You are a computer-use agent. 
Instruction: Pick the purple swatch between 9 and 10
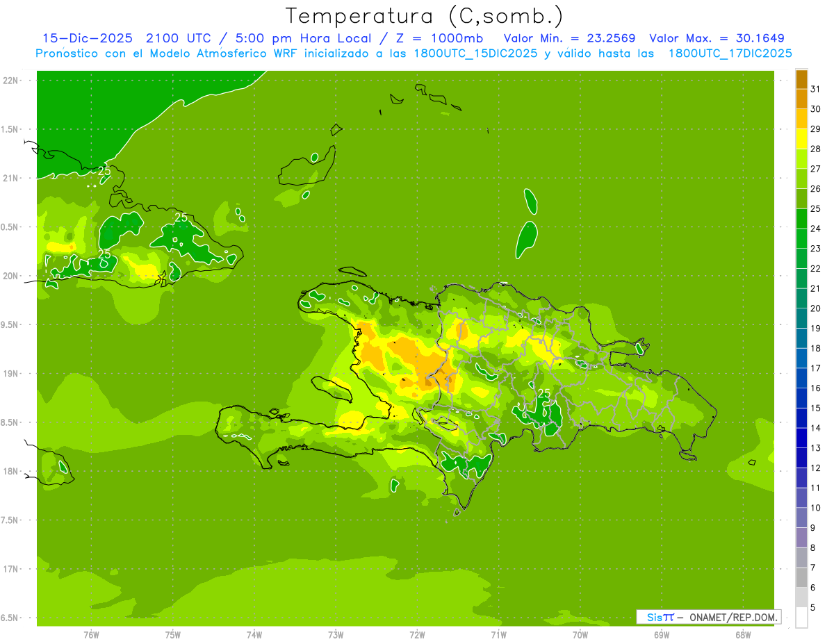point(801,518)
